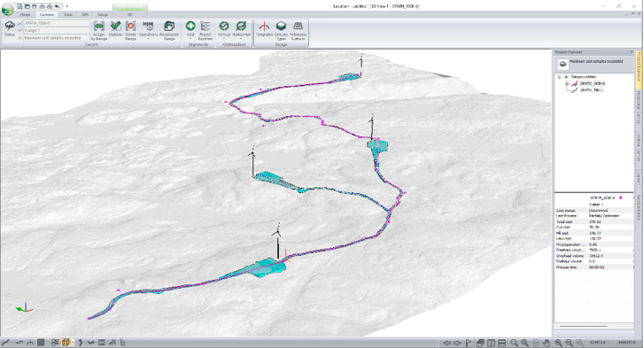The width and height of the screenshot is (644, 348).
Task: Switch to the Home ribbon tab
Action: point(25,14)
